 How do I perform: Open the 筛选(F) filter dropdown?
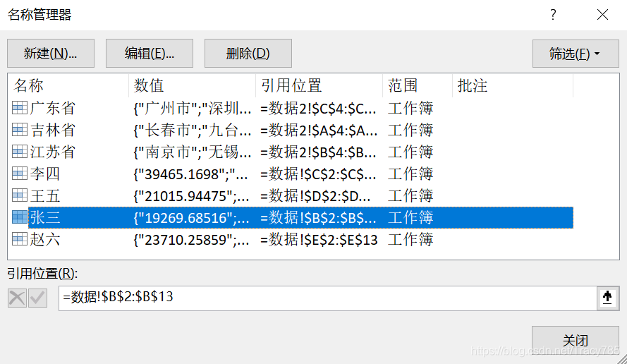[576, 54]
